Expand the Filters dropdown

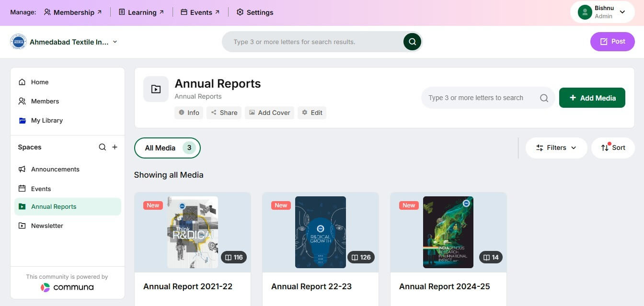tap(556, 147)
